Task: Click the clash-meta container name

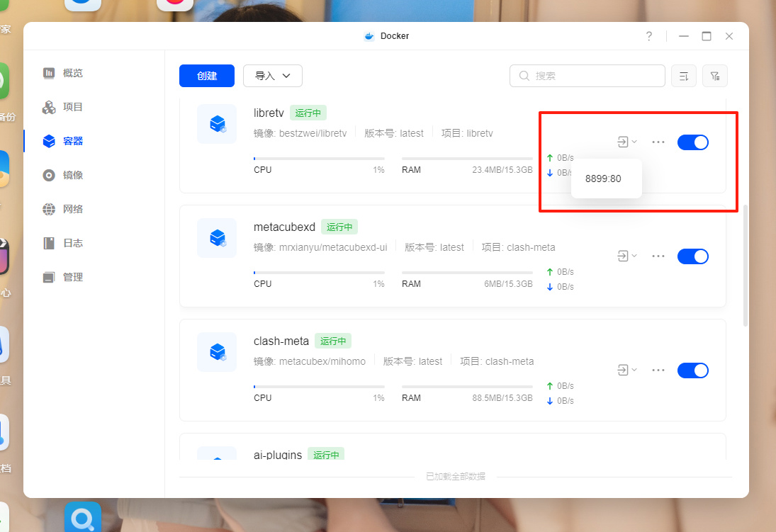Action: coord(281,341)
